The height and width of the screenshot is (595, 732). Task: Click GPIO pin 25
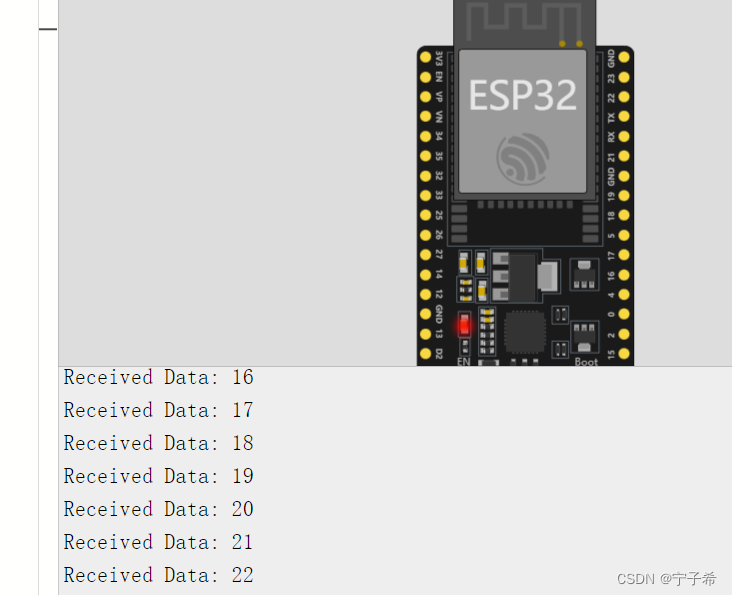[x=425, y=215]
